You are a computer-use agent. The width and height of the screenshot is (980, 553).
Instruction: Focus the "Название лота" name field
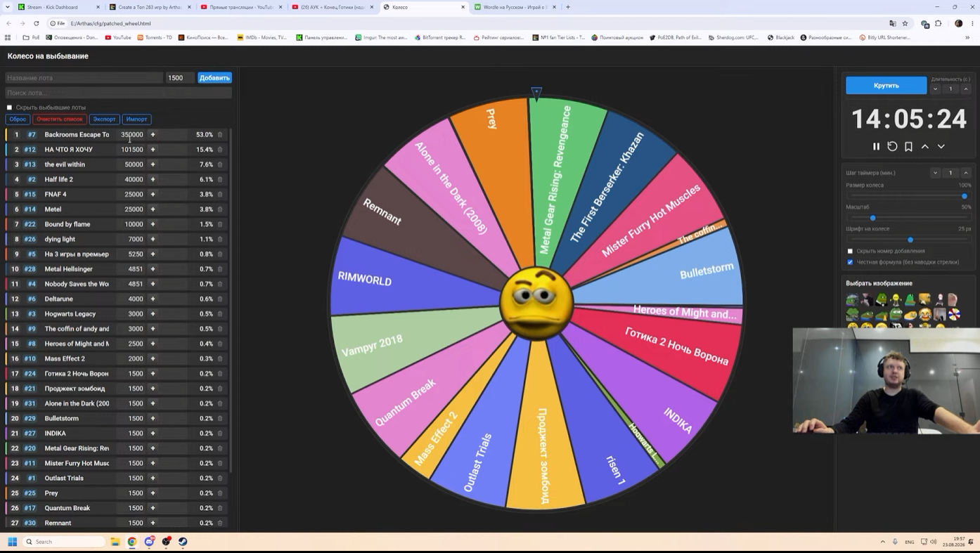click(x=84, y=78)
